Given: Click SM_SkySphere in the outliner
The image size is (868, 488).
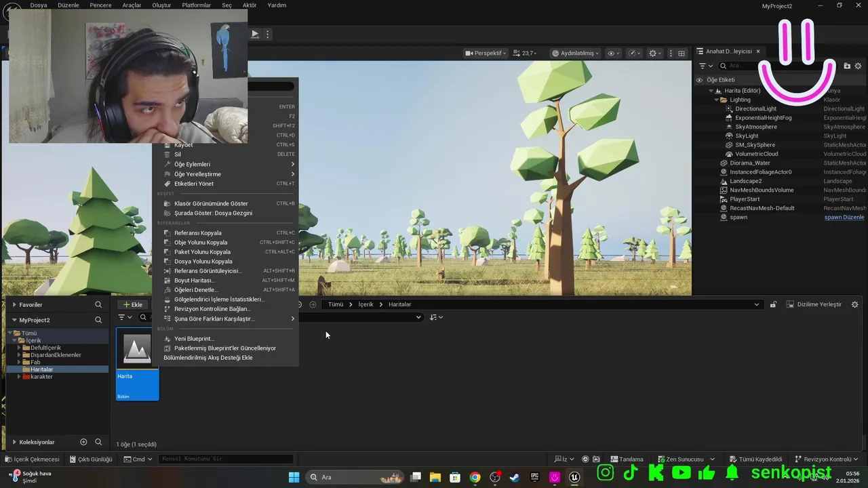Looking at the screenshot, I should pos(755,145).
